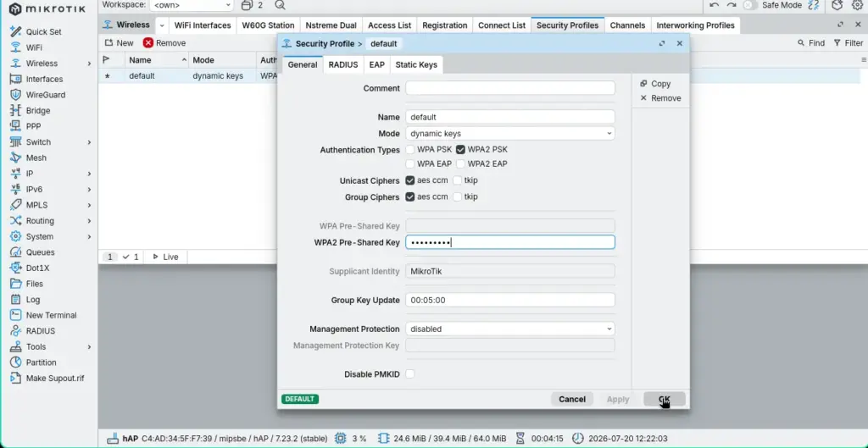Click the CPU usage icon in status bar
The width and height of the screenshot is (868, 448).
341,438
